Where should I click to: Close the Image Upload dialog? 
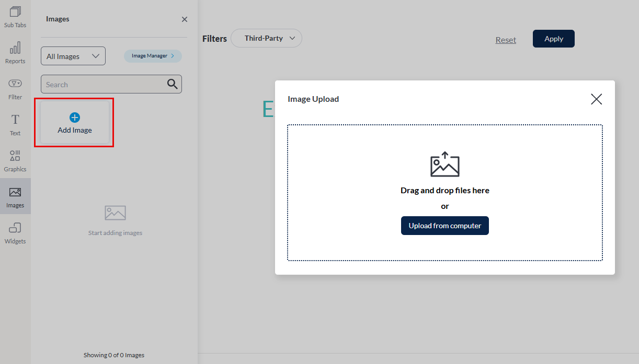point(596,99)
